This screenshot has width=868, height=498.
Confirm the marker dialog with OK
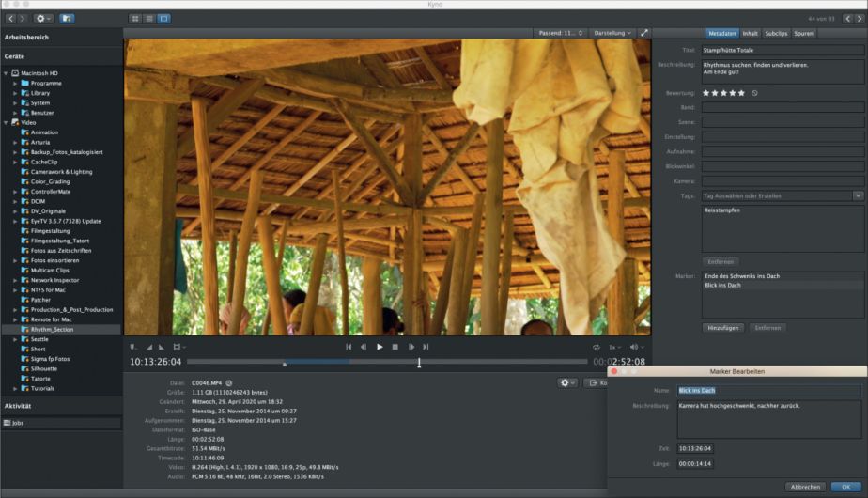[845, 487]
